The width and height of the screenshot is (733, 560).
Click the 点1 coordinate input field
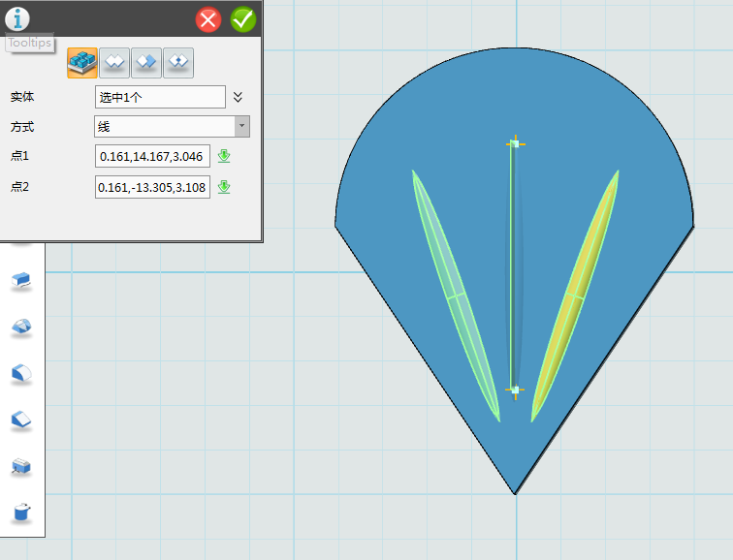pyautogui.click(x=152, y=156)
